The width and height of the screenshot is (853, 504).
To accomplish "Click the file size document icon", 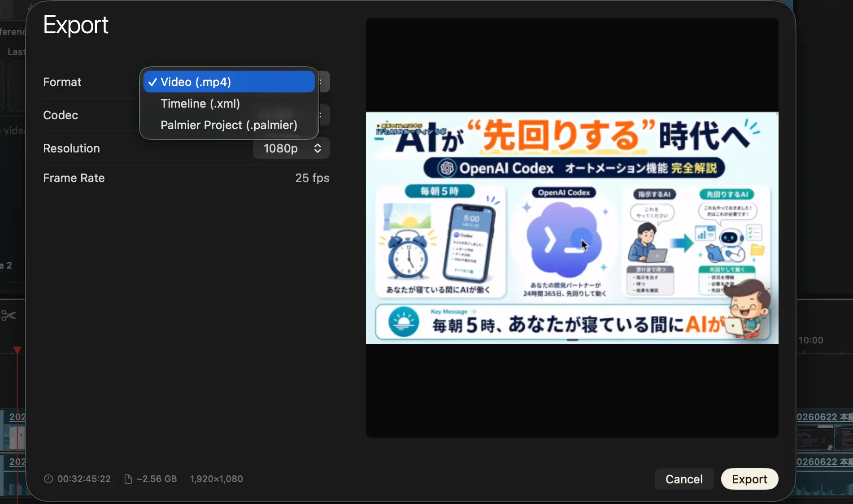I will tap(128, 479).
